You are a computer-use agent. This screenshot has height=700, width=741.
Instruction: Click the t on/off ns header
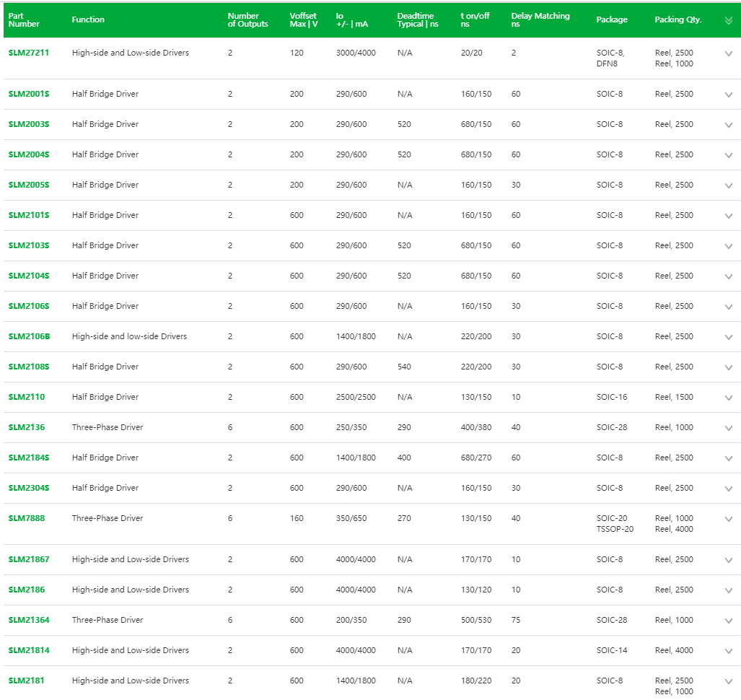475,20
